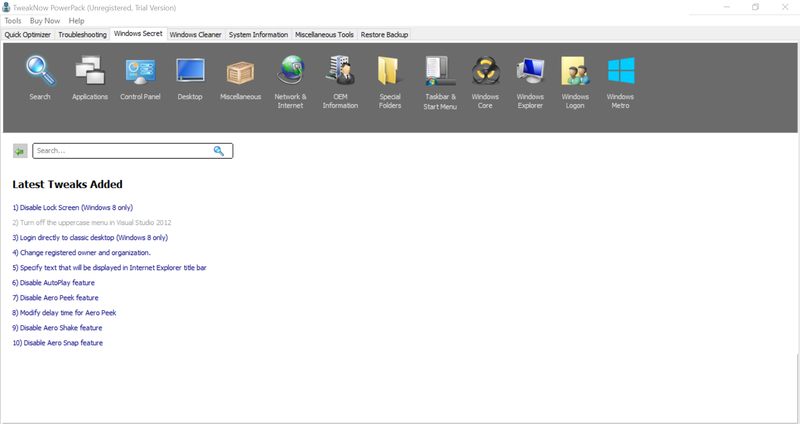Open Turn off uppercase menu Visual Studio link

(x=92, y=222)
